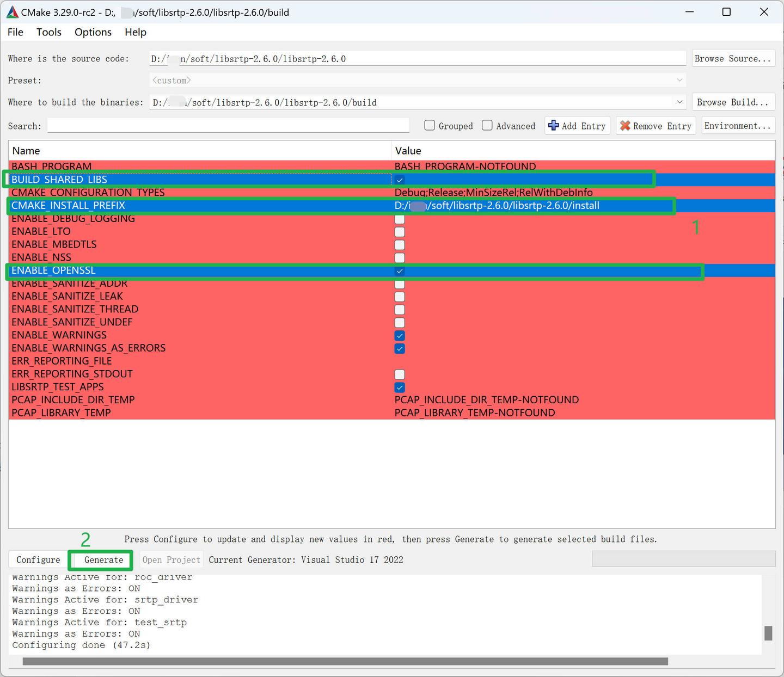Viewport: 784px width, 677px height.
Task: Enable ENABLE_SANITIZE_UNDEF checkbox
Action: click(400, 322)
